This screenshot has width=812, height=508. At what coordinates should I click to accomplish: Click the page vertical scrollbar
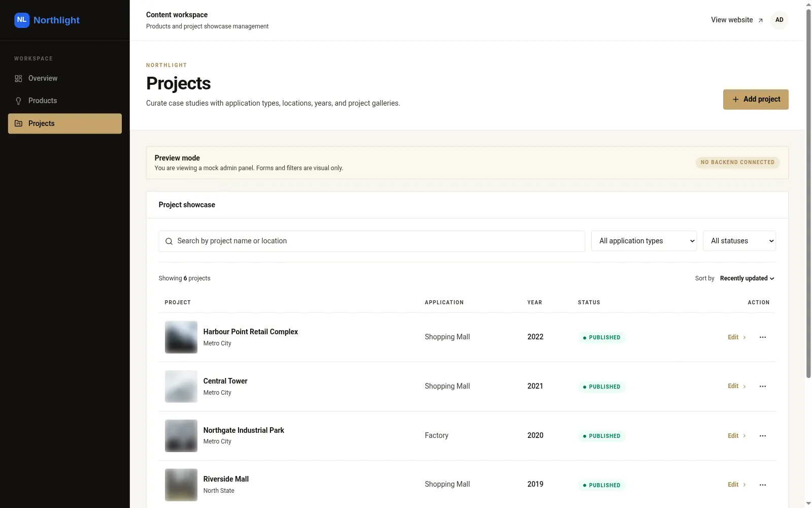pos(808,193)
